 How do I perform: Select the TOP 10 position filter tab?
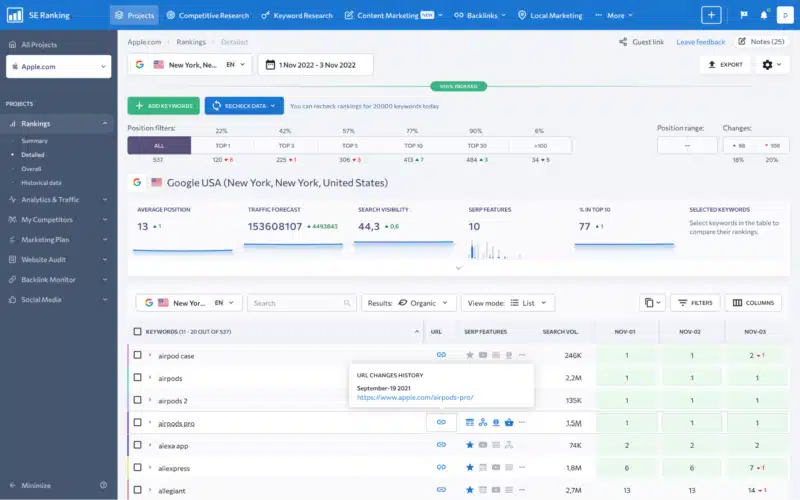coord(413,145)
